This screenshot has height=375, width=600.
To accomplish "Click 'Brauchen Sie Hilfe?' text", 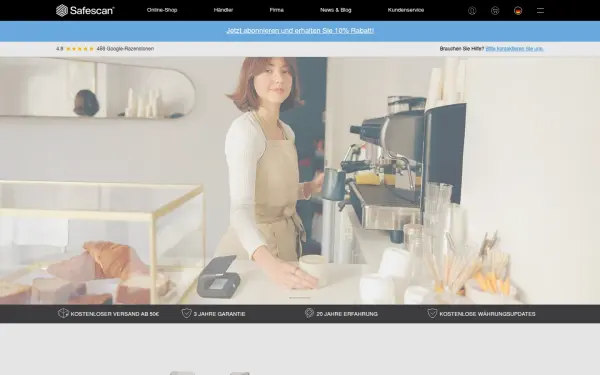I will click(462, 49).
